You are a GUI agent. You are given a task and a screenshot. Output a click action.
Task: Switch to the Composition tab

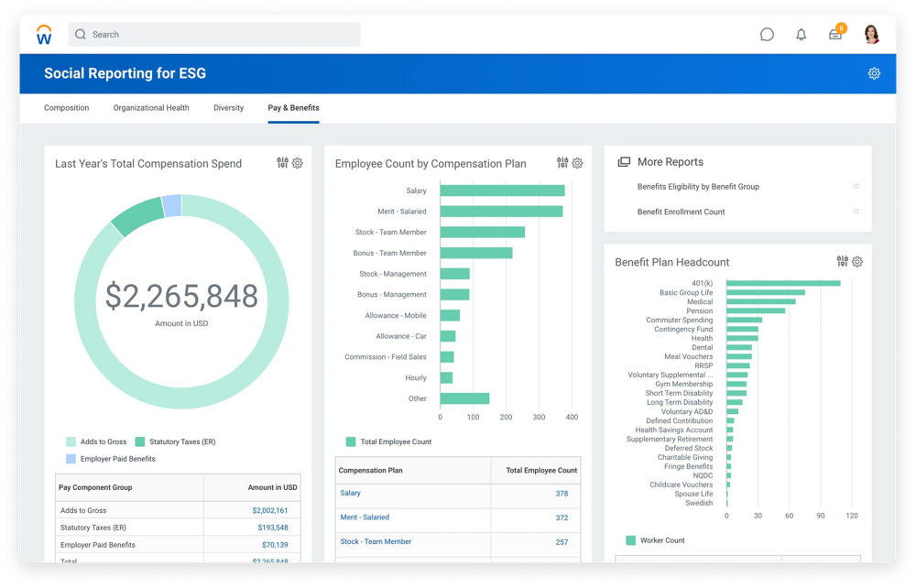coord(66,107)
